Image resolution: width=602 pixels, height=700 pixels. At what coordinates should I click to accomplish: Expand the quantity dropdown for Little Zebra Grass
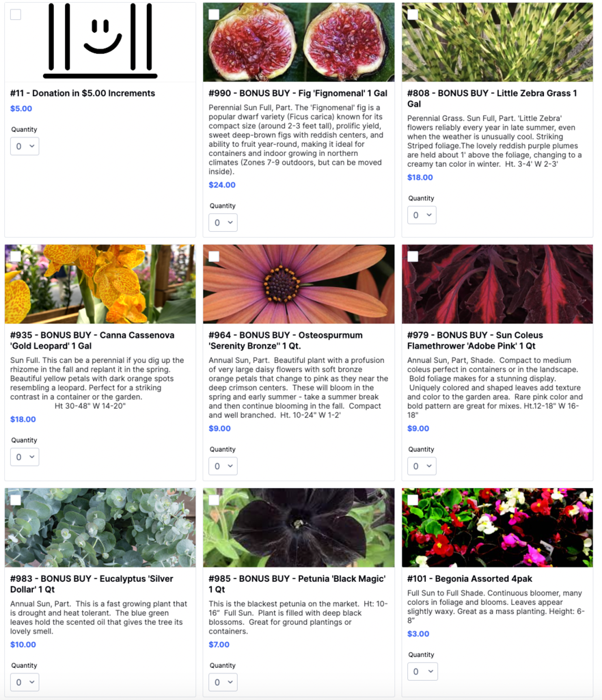[422, 215]
